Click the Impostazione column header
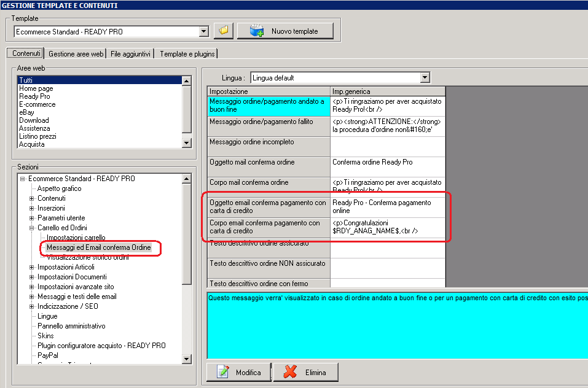 [269, 91]
